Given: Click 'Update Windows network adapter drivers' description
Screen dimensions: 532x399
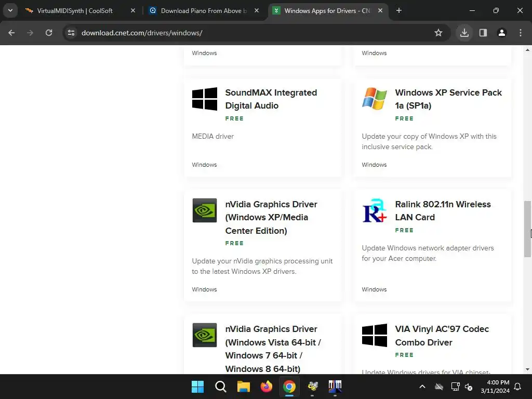Looking at the screenshot, I should click(x=428, y=253).
